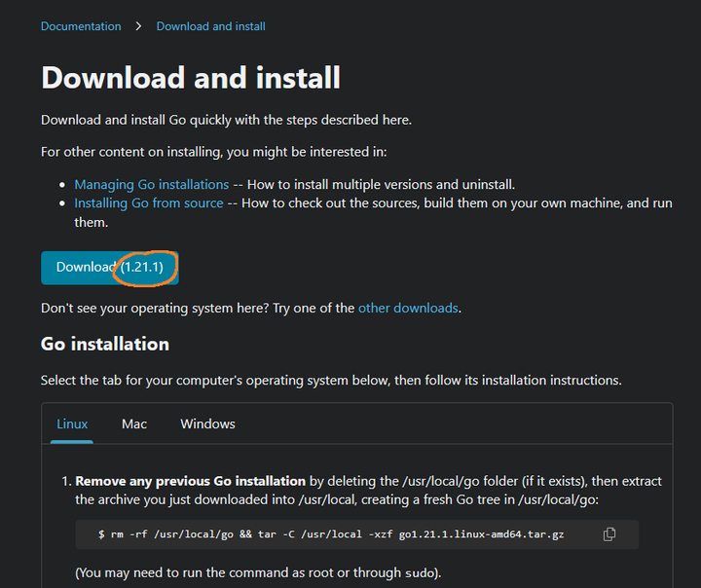Follow the Installing Go from source link

pyautogui.click(x=149, y=203)
